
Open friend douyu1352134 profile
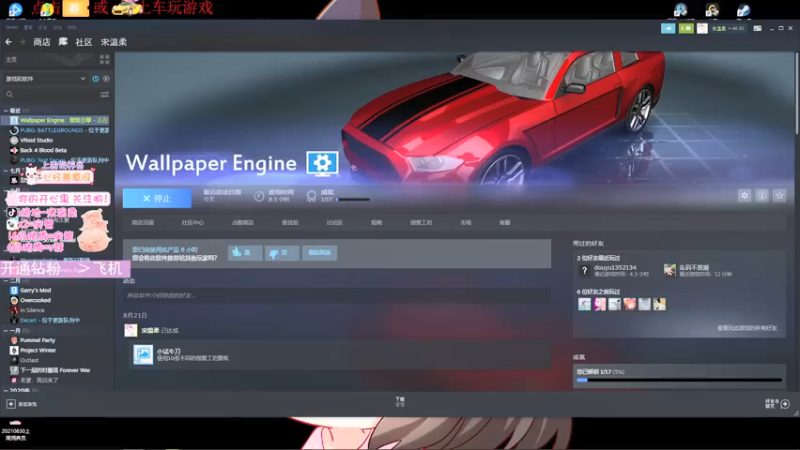pos(615,267)
